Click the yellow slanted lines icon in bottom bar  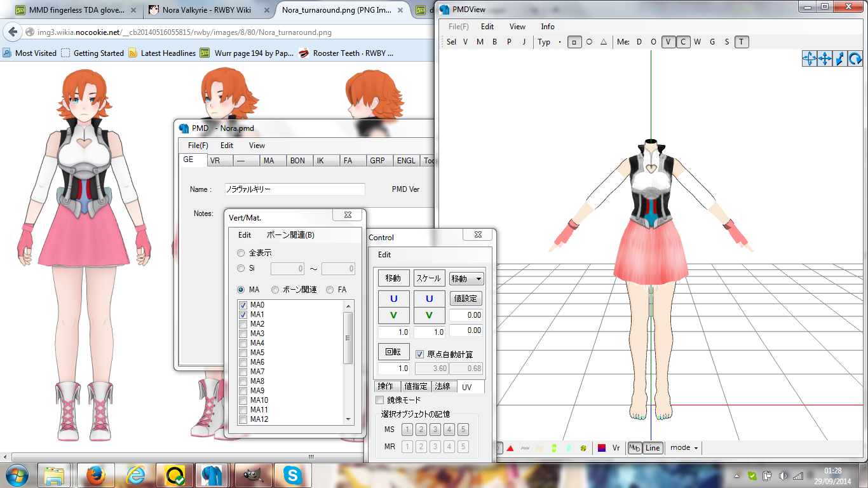(x=539, y=448)
